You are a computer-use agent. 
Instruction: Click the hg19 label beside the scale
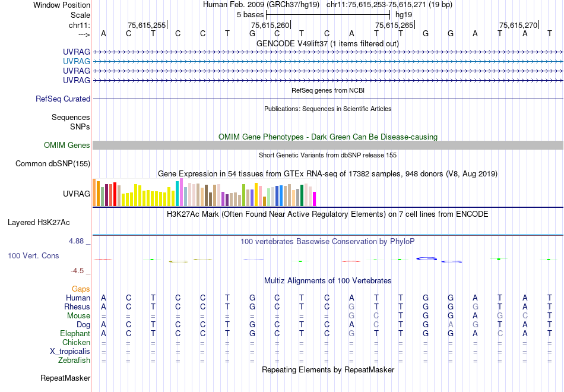[x=404, y=15]
